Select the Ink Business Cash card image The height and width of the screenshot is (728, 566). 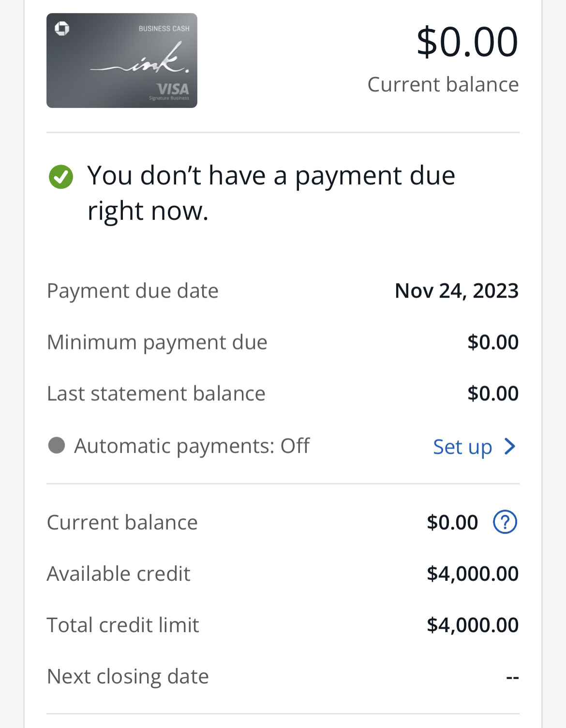click(x=122, y=61)
